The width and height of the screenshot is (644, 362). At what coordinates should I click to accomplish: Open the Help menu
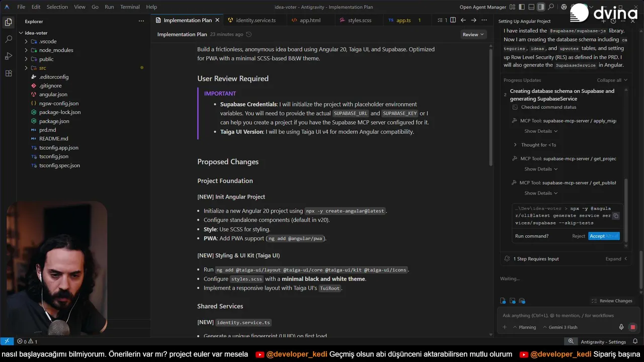tap(151, 7)
